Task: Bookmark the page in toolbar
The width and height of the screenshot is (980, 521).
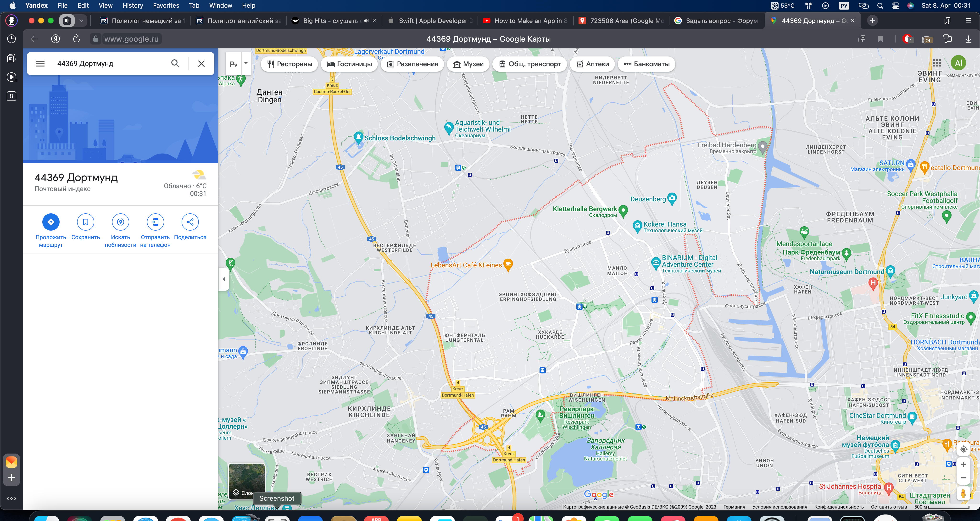Action: (880, 39)
